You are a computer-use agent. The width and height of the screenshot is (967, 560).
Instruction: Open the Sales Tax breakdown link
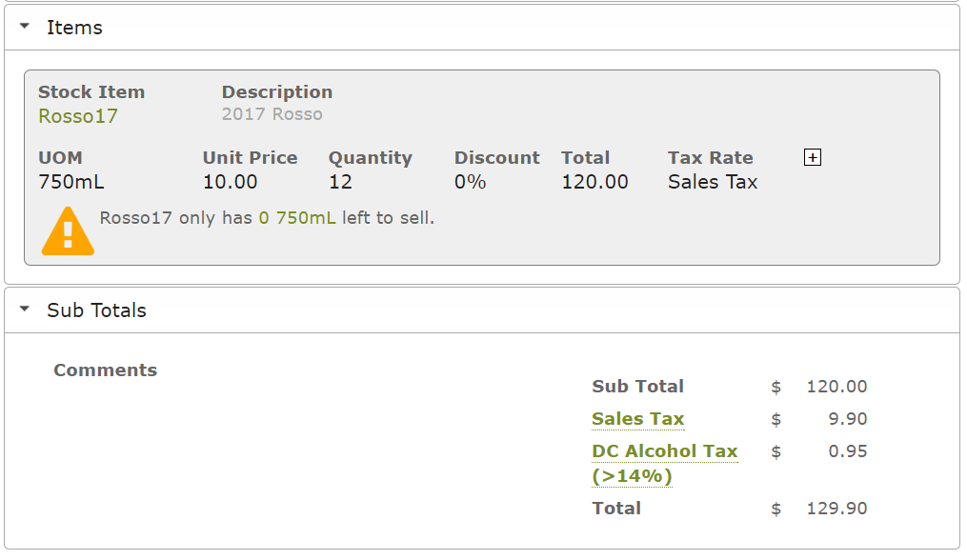pyautogui.click(x=637, y=419)
